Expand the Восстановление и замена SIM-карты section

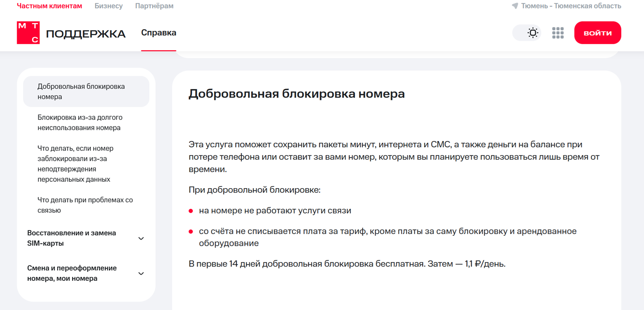[x=86, y=238]
